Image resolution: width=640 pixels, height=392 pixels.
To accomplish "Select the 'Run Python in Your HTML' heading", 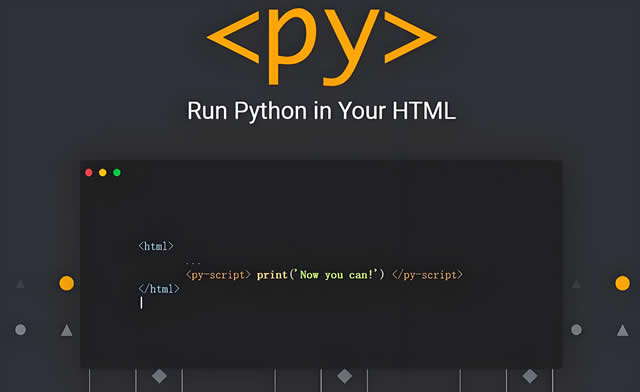I will tap(322, 111).
